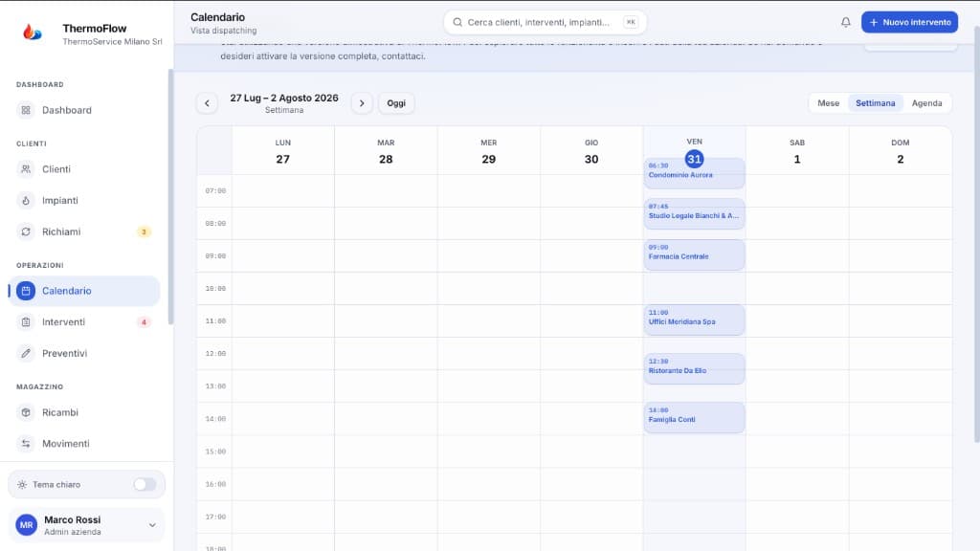Open Impianti section
980x551 pixels.
84,201
